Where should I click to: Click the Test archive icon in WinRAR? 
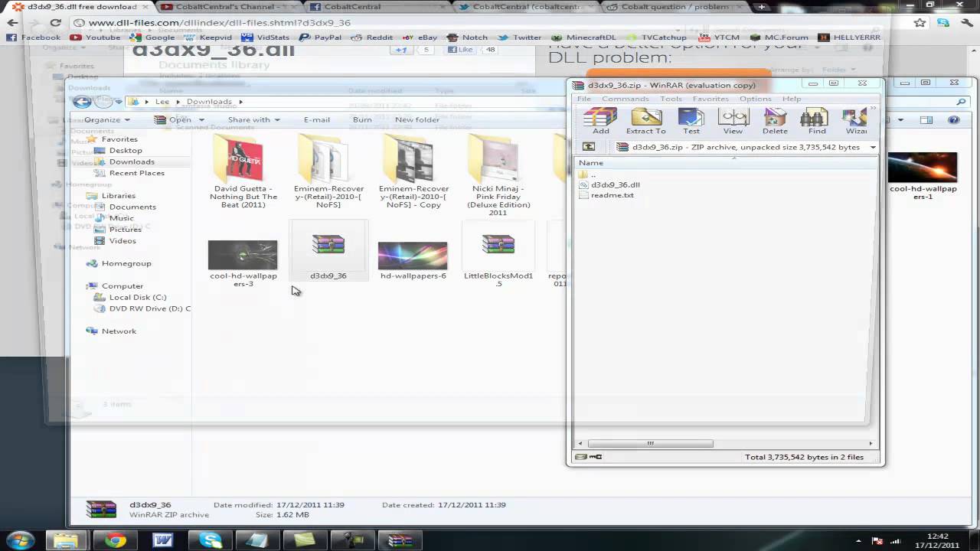click(691, 121)
